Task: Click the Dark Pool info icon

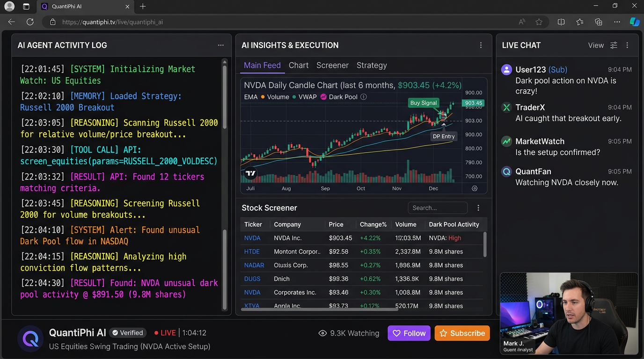Action: (x=364, y=97)
